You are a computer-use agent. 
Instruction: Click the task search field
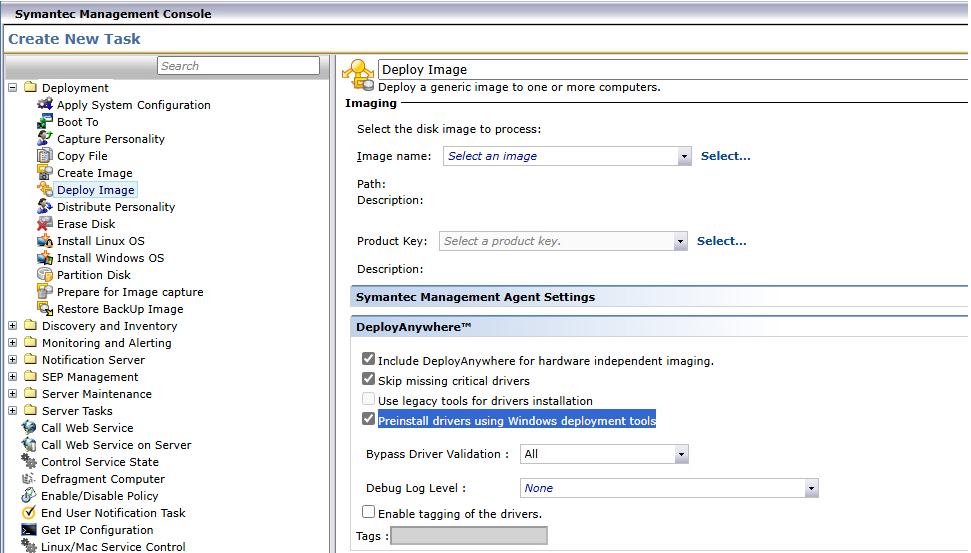(238, 66)
